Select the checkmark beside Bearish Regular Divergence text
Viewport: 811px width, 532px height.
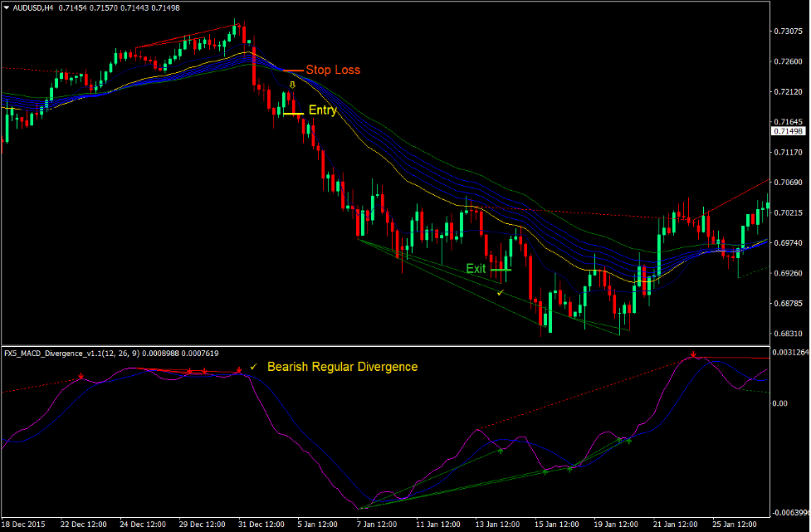[x=253, y=365]
